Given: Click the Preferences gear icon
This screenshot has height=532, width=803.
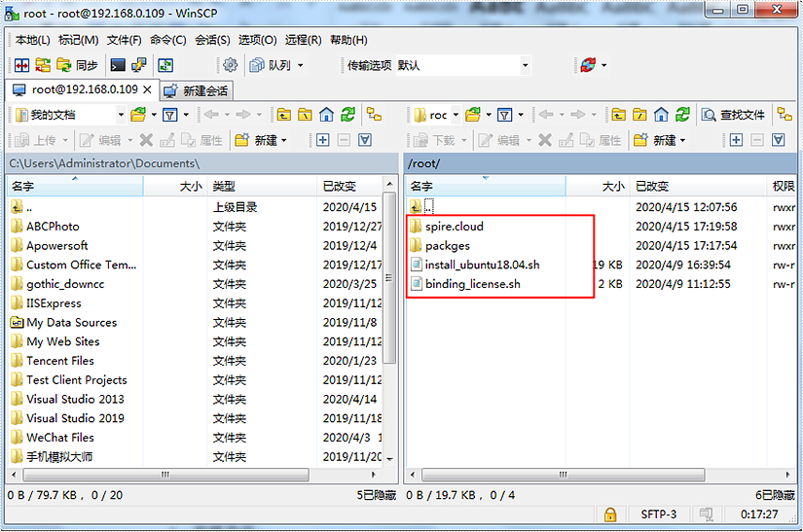Looking at the screenshot, I should (231, 65).
